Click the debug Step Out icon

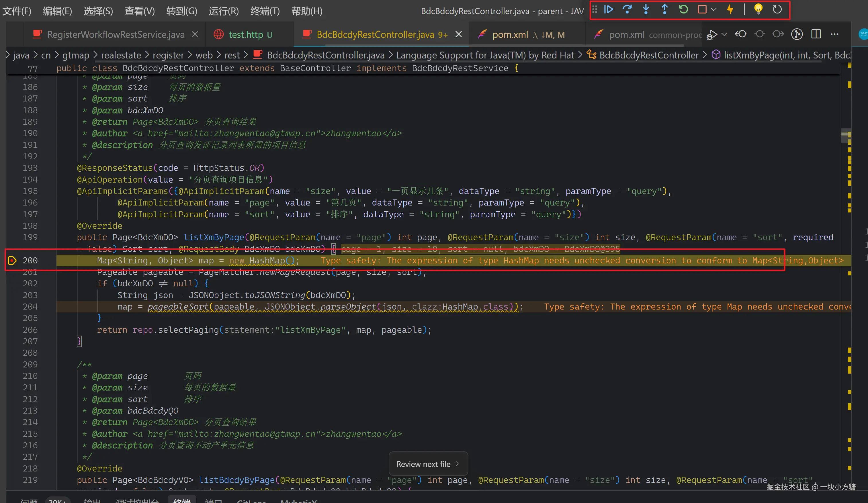(664, 9)
